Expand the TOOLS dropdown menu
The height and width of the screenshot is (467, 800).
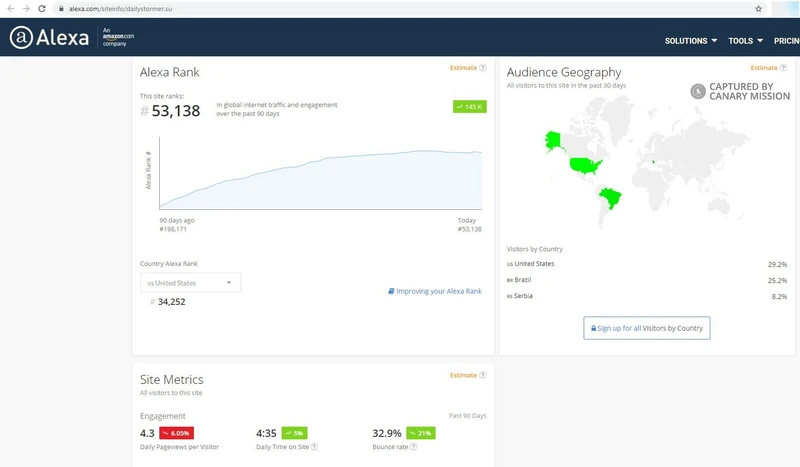tap(746, 41)
